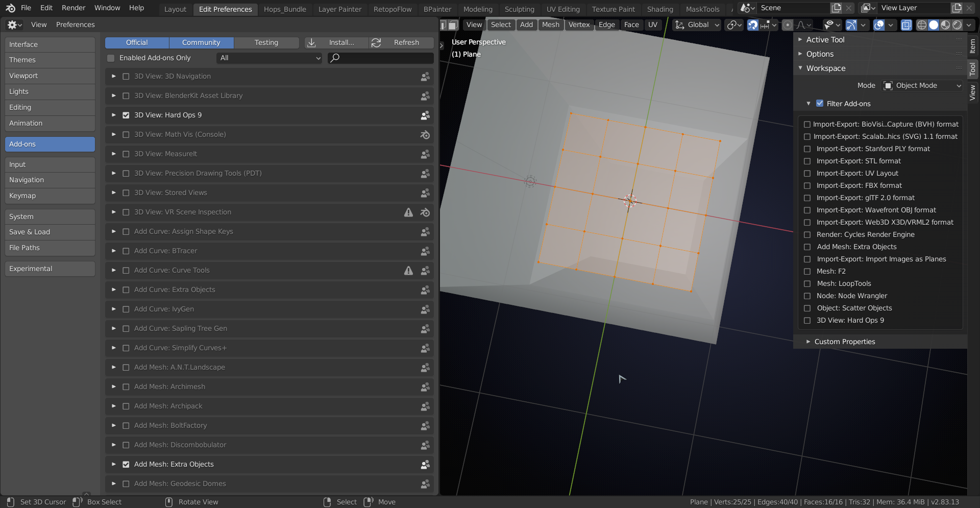The width and height of the screenshot is (980, 508).
Task: Click the Install... button
Action: click(x=336, y=43)
